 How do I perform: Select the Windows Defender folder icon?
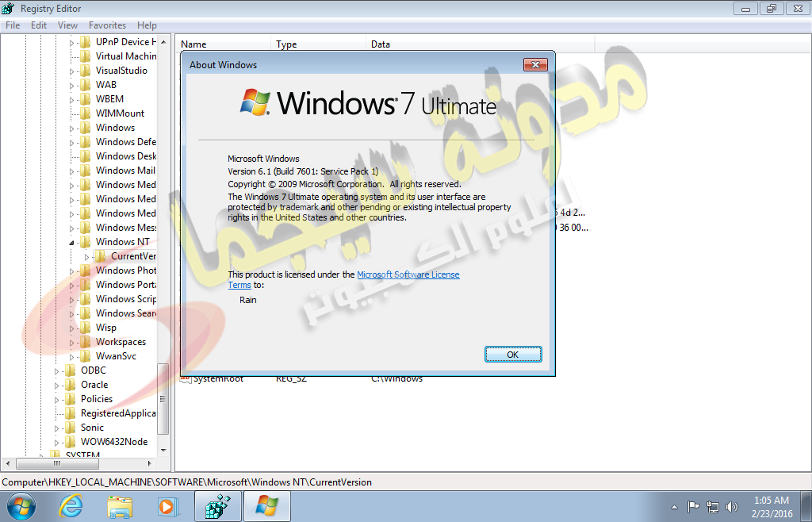tap(86, 142)
